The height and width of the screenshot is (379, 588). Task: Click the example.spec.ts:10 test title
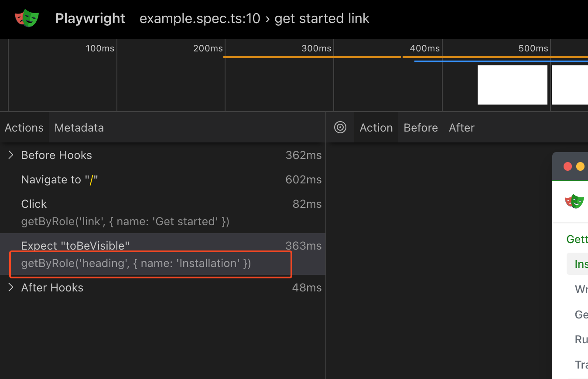pyautogui.click(x=254, y=18)
